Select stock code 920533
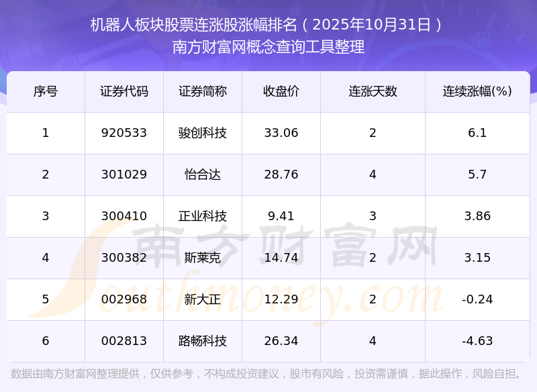Image resolution: width=537 pixels, height=392 pixels. (124, 133)
